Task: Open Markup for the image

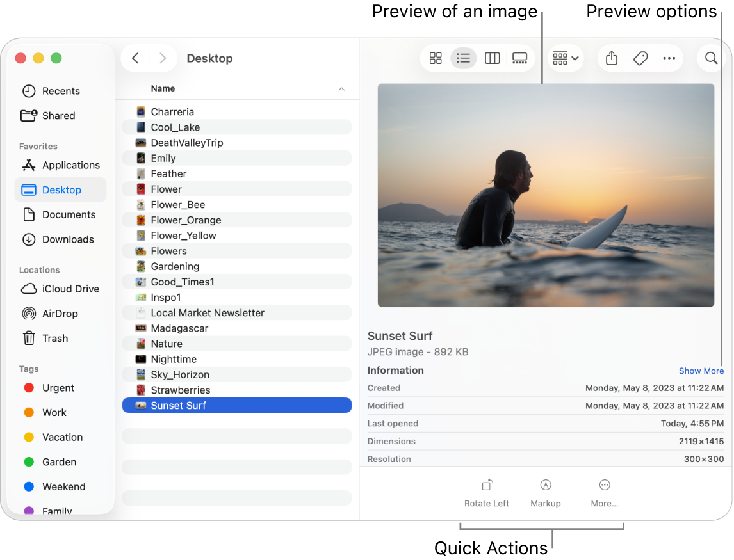Action: click(x=546, y=492)
